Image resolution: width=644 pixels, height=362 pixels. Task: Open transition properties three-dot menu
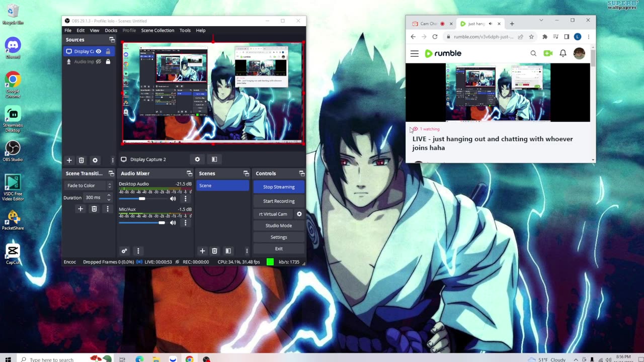point(107,209)
